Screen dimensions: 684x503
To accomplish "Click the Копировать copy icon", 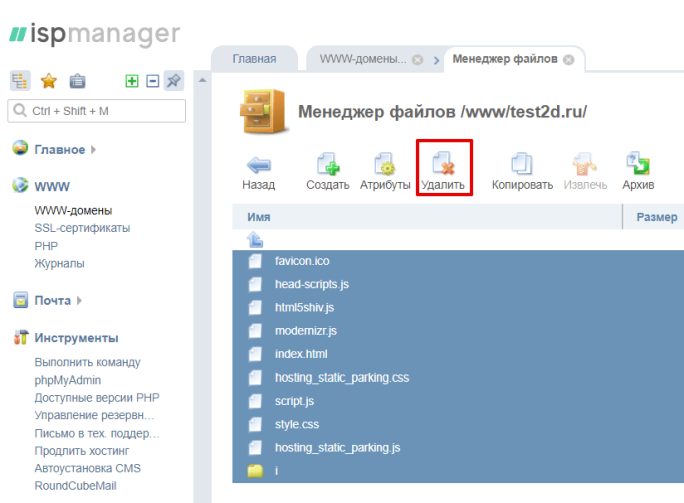I will (x=522, y=164).
